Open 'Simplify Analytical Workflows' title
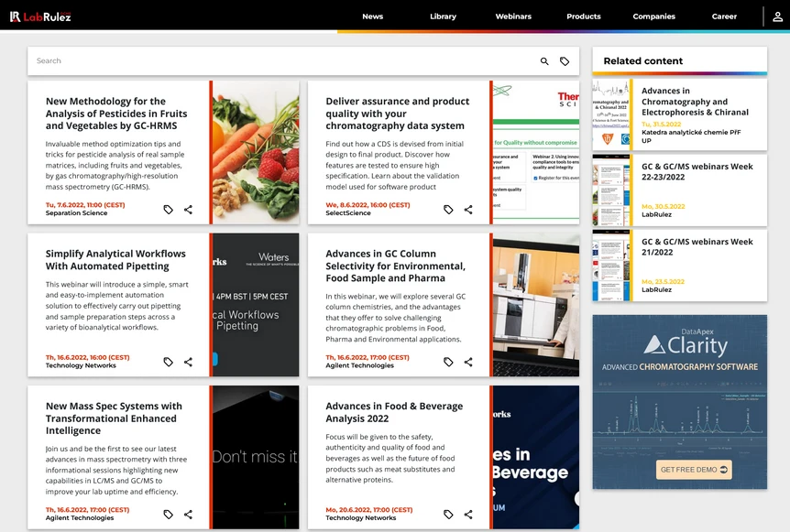This screenshot has width=790, height=532. point(115,260)
